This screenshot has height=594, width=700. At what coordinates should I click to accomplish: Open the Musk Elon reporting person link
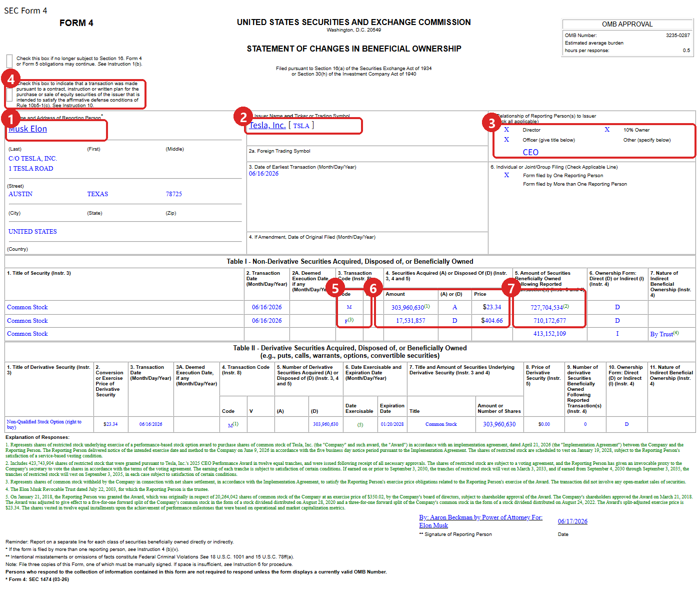[x=28, y=129]
